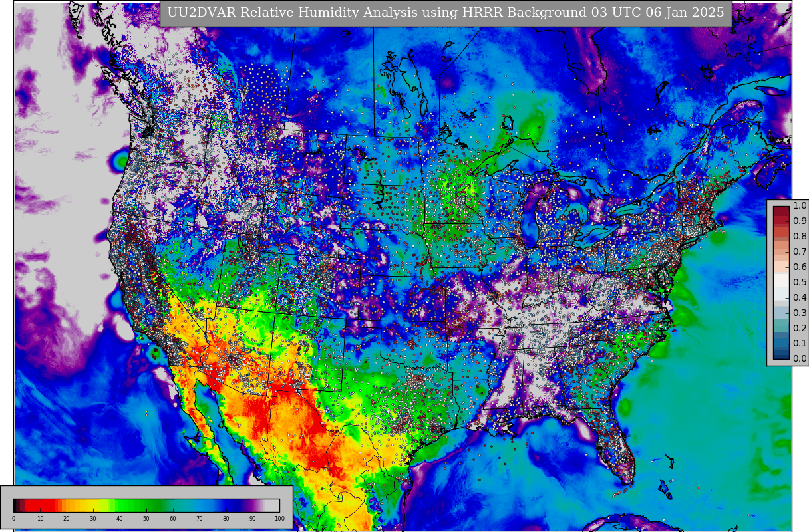809x532 pixels.
Task: Pick the teal swatch beside 0.2 on right colorbar
Action: point(781,325)
